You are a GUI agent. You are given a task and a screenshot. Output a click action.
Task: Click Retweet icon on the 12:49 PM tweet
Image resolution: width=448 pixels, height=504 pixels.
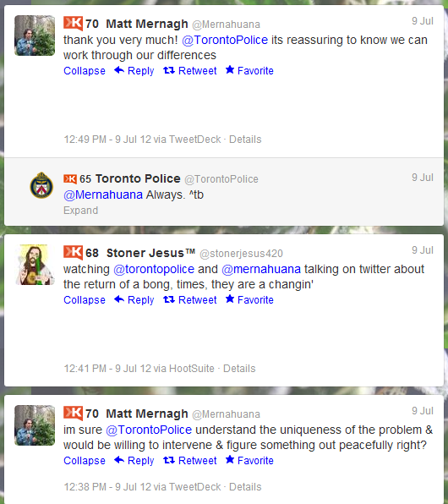click(x=169, y=70)
